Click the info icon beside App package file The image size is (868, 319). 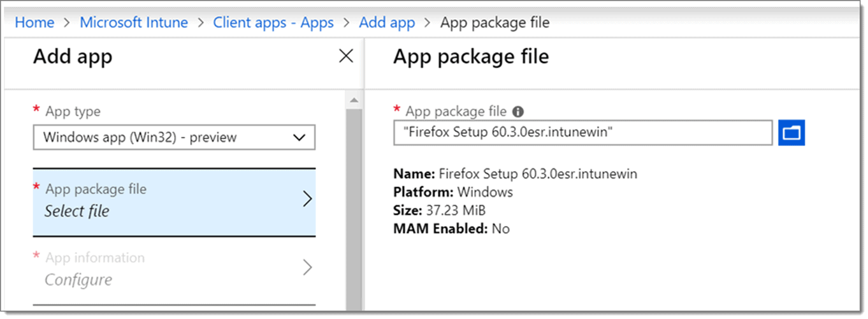[x=518, y=112]
